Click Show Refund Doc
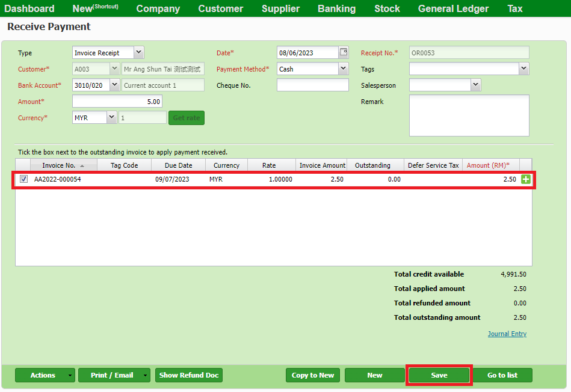571x392 pixels. [188, 375]
